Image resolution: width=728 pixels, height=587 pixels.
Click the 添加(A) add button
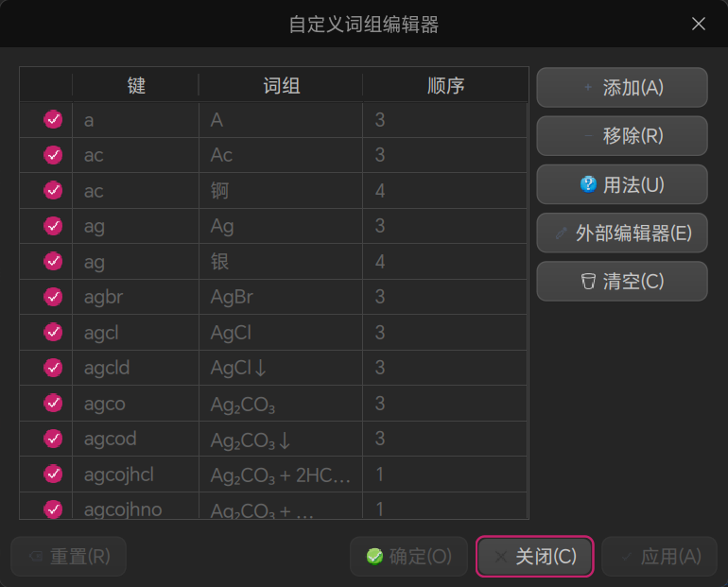(x=622, y=88)
